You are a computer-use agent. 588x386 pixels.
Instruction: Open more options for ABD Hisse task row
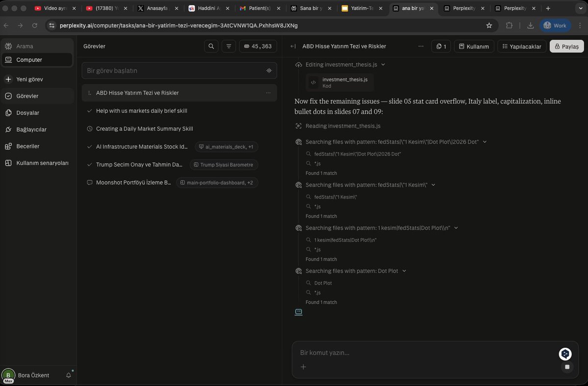click(x=268, y=93)
